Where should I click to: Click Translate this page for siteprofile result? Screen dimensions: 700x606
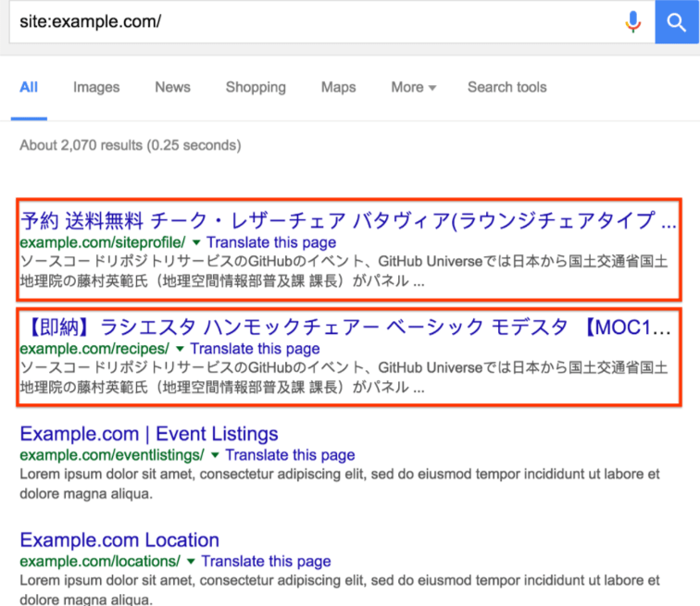tap(271, 242)
